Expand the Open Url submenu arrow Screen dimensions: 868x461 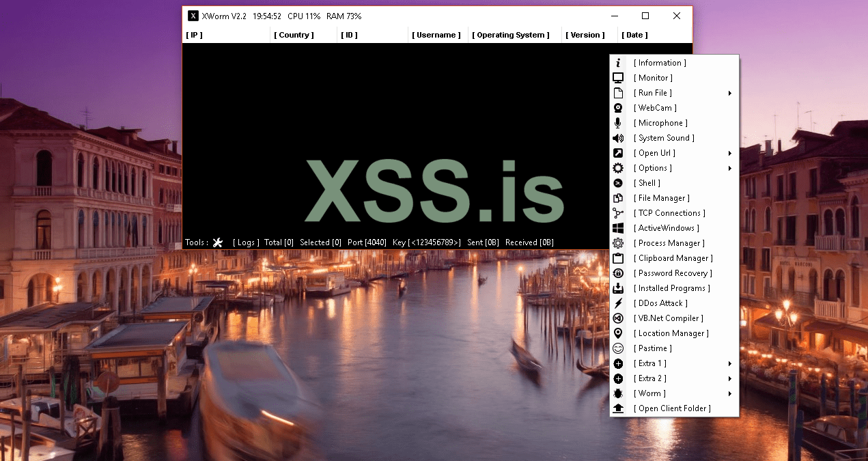(x=730, y=153)
